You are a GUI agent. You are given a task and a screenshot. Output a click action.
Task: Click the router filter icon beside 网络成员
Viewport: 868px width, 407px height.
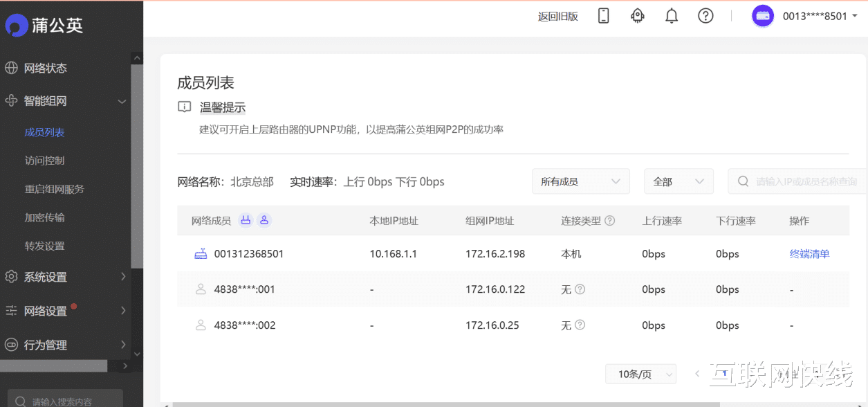coord(246,219)
